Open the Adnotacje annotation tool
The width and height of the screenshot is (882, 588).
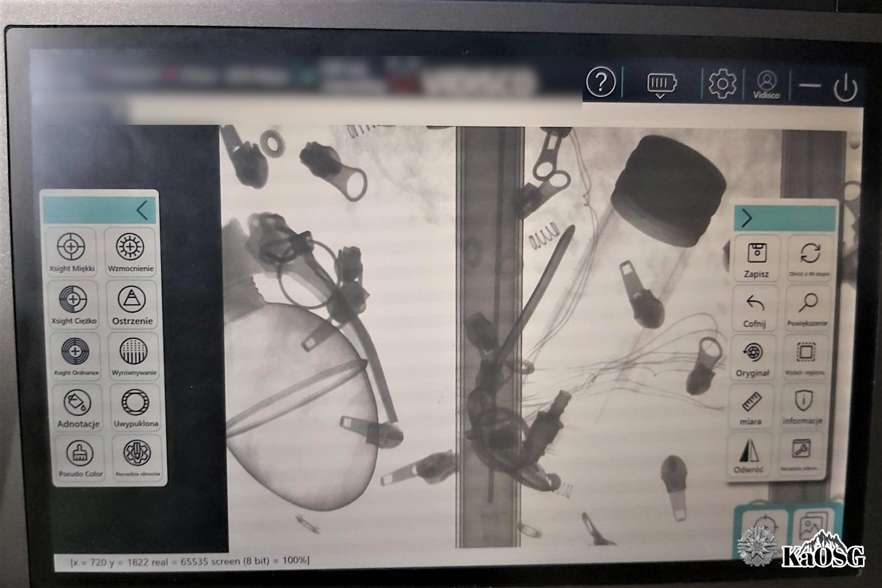[x=78, y=407]
